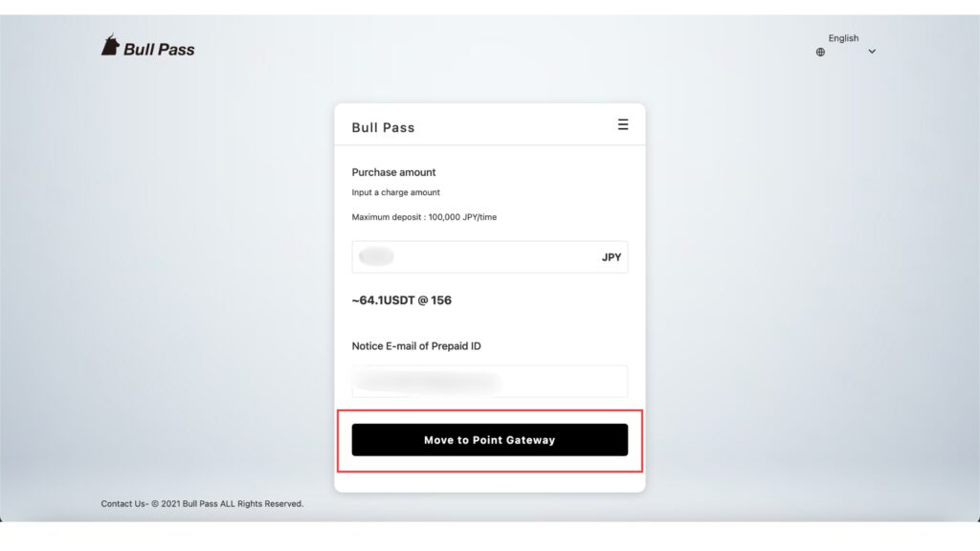Expand the language chevron arrow
Screen dimensions: 980x551
tap(872, 52)
